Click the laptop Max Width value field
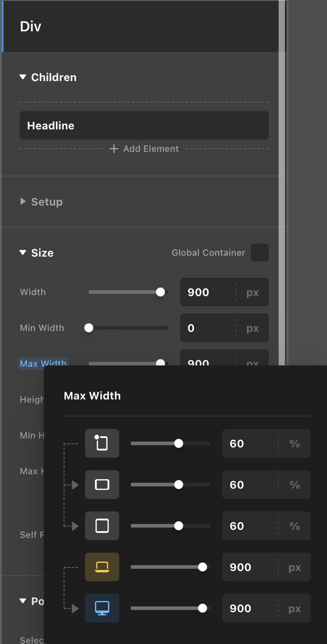This screenshot has height=644, width=327. click(x=249, y=567)
